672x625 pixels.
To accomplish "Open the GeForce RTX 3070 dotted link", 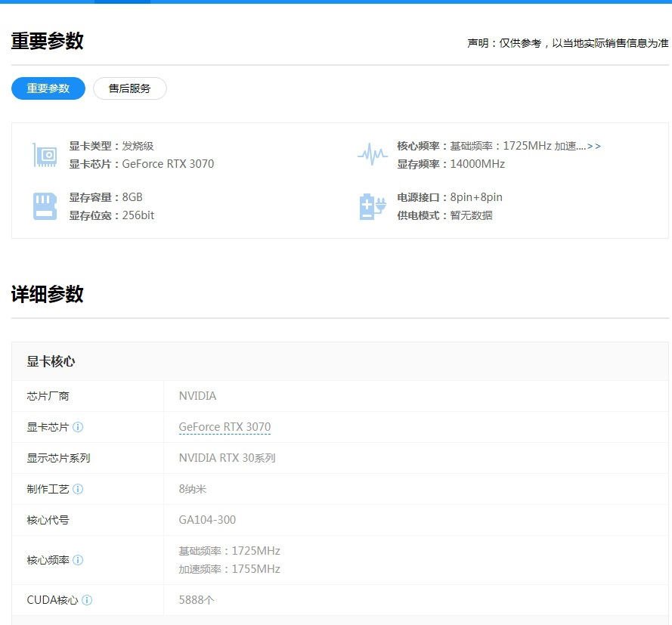I will point(225,427).
